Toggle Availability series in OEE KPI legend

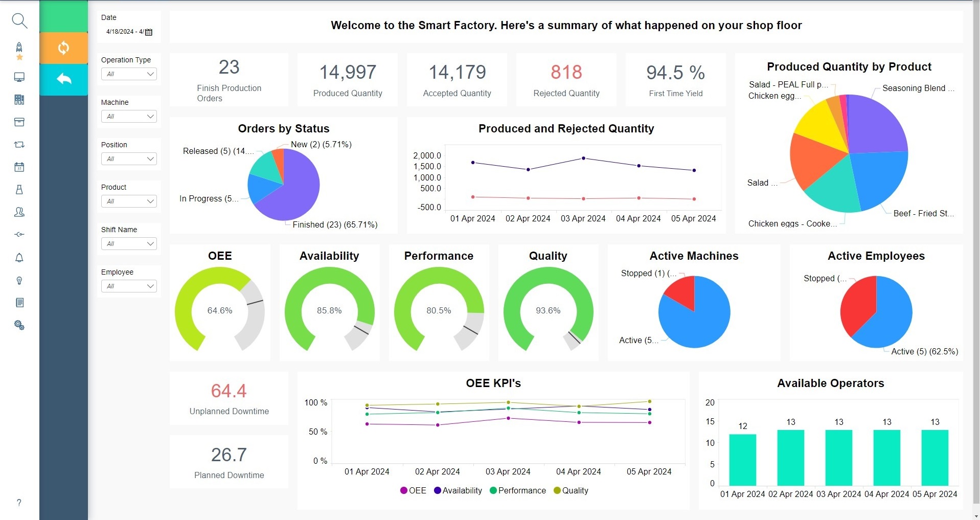[x=458, y=490]
